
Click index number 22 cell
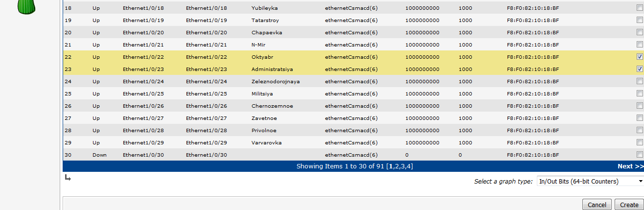click(68, 57)
